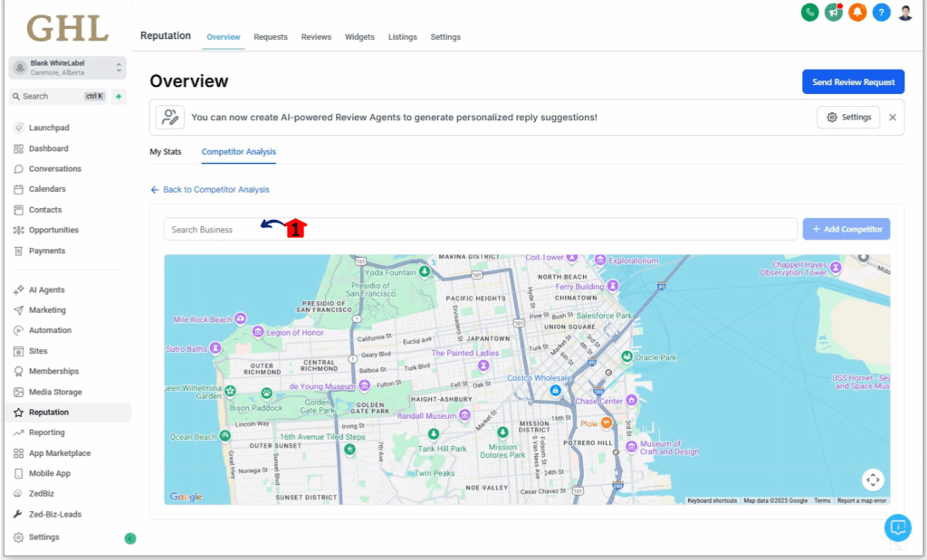Open Contacts in the sidebar
The height and width of the screenshot is (560, 927).
click(45, 210)
